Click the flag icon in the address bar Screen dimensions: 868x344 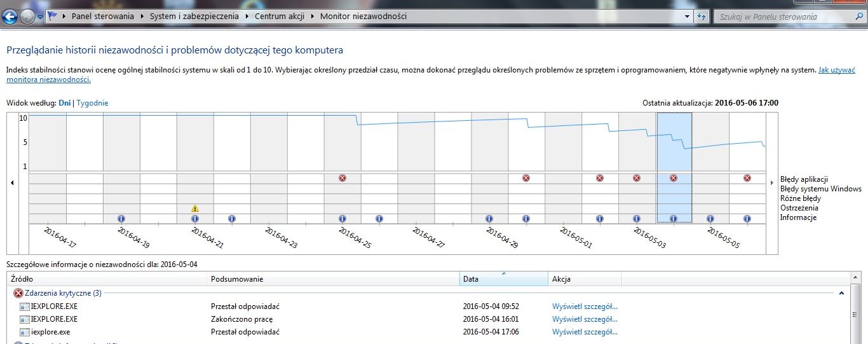pos(53,17)
